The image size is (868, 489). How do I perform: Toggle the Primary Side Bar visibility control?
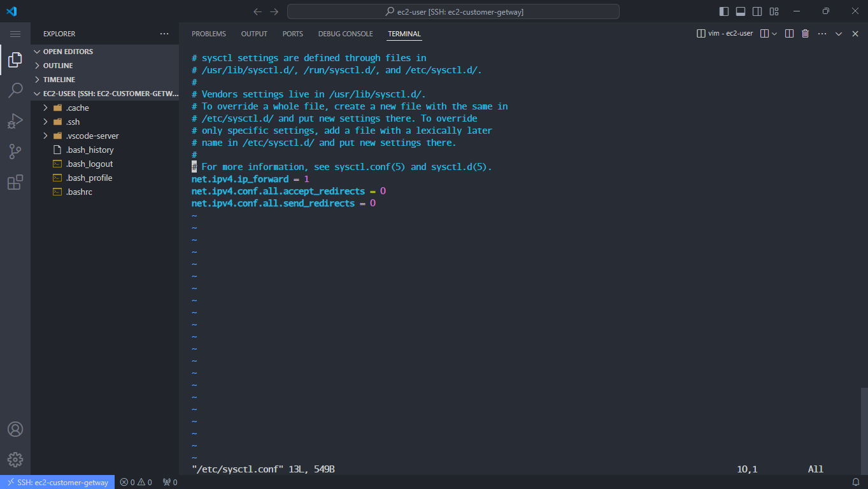[723, 11]
